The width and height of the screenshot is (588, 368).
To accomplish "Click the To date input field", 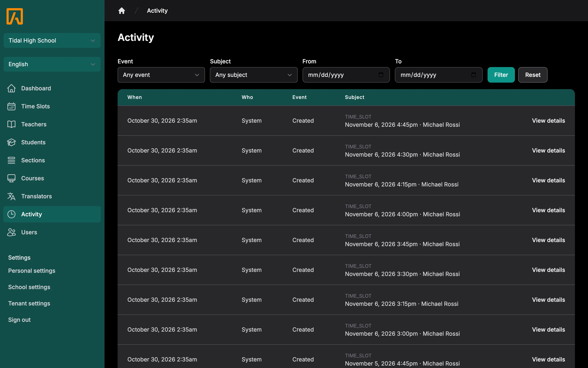I will click(x=439, y=75).
